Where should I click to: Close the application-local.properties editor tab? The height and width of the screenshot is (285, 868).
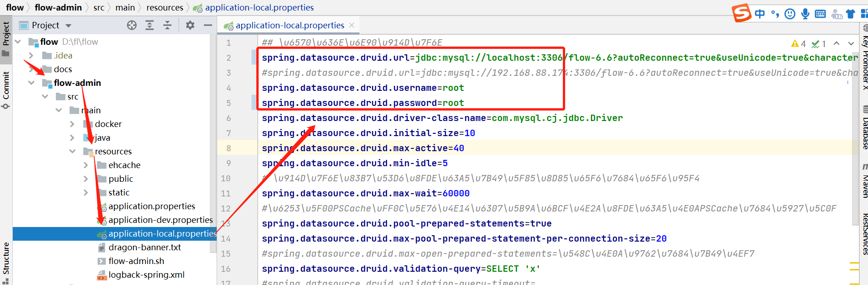(352, 25)
